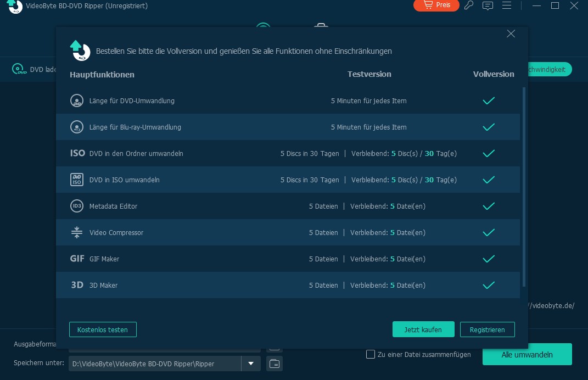Toggle Zu einer Datei zusammenfügen checkbox
The width and height of the screenshot is (588, 380).
(370, 354)
